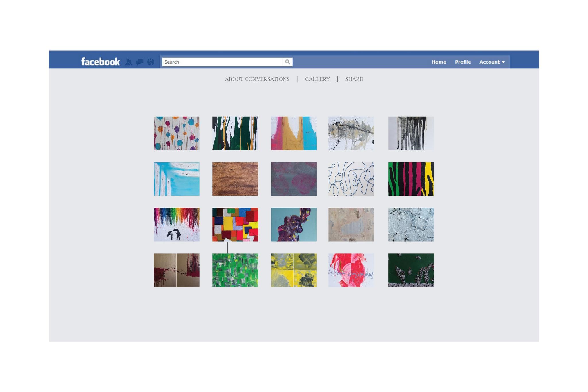The image size is (588, 392).
Task: Open the messages chat icon
Action: coord(140,62)
